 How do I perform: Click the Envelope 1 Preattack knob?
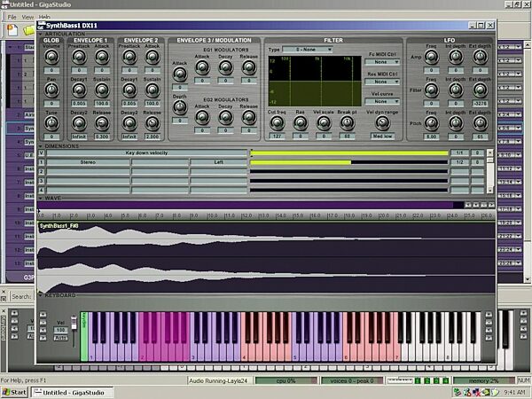point(79,57)
